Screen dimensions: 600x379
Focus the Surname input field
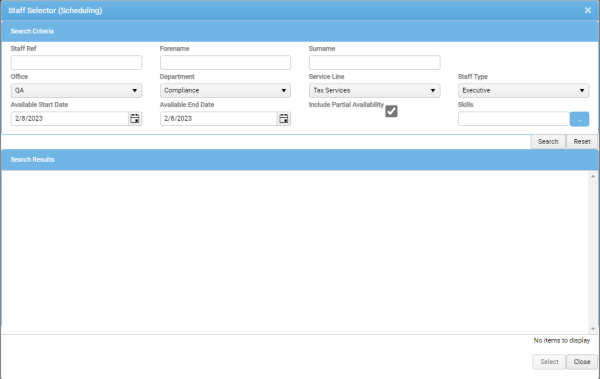tap(375, 63)
